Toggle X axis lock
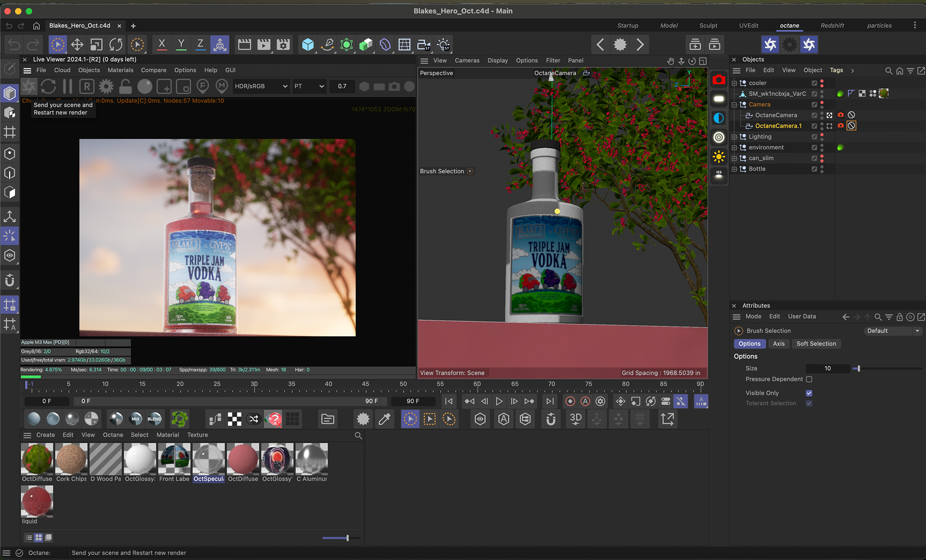Image resolution: width=926 pixels, height=560 pixels. pos(162,45)
